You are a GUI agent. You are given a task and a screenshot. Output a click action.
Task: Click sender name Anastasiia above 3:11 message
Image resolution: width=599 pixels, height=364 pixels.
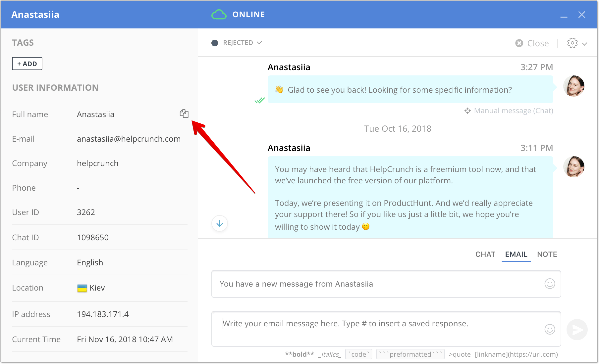289,148
